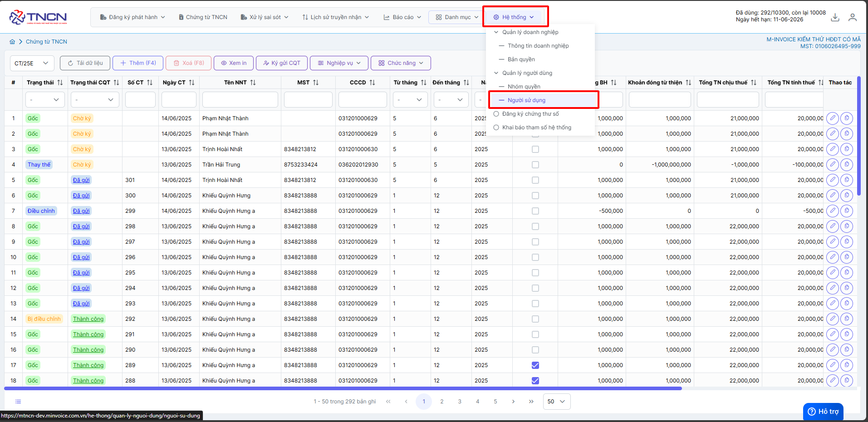Viewport: 868px width, 422px height.
Task: Open Đăng ký phát hành menu
Action: pyautogui.click(x=132, y=17)
